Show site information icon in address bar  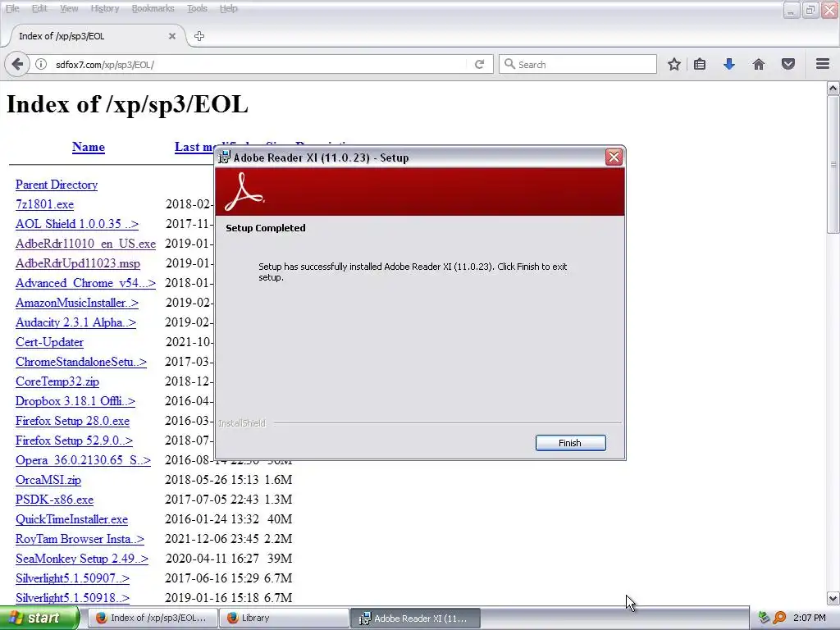point(41,64)
